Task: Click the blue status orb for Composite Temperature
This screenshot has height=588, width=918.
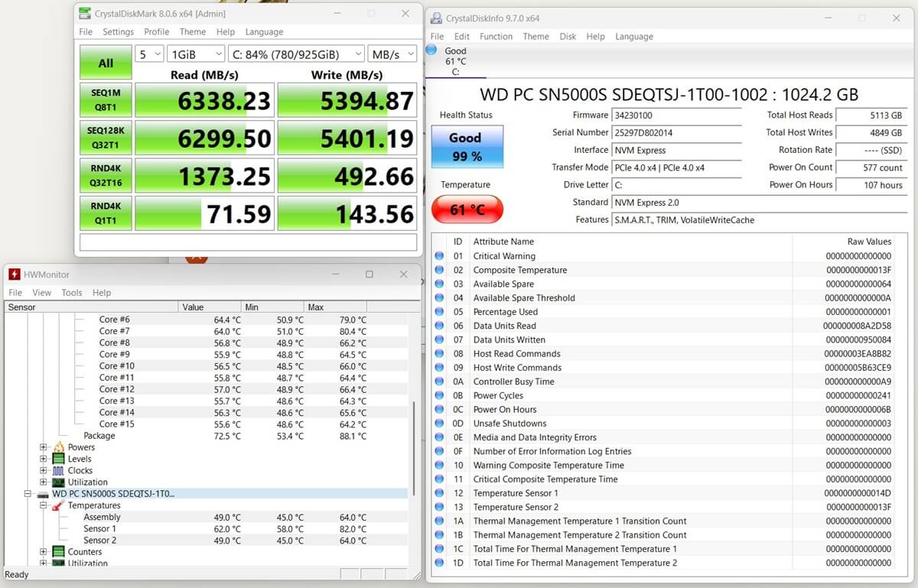Action: (x=439, y=270)
